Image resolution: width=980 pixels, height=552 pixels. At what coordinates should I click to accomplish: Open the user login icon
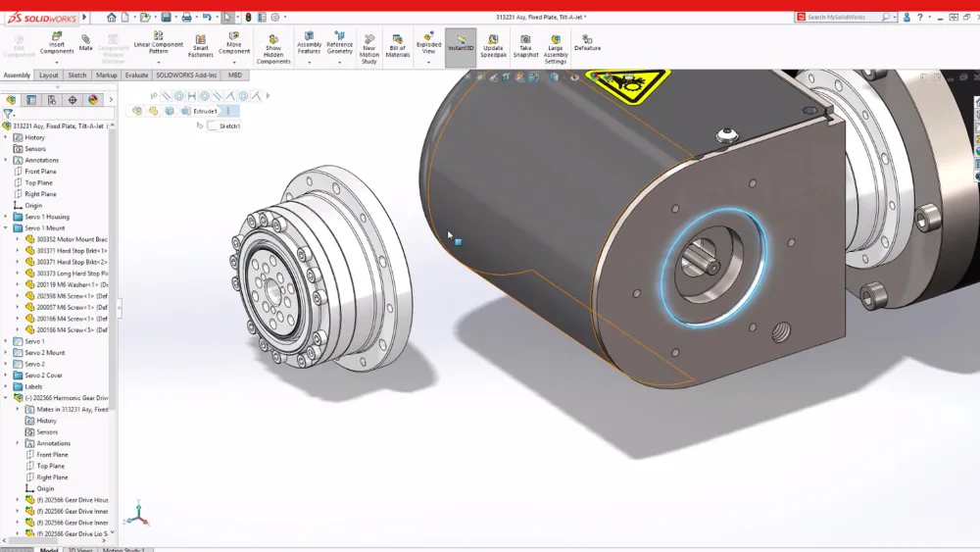pos(906,17)
